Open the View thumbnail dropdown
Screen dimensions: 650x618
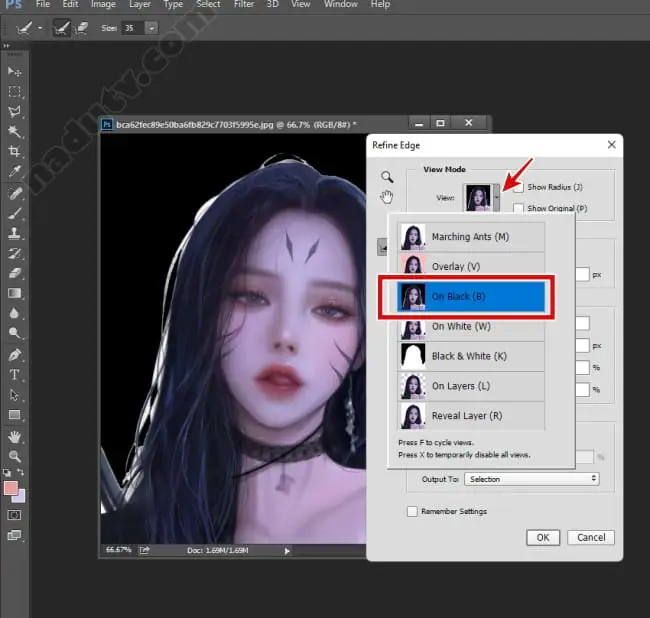coord(497,198)
